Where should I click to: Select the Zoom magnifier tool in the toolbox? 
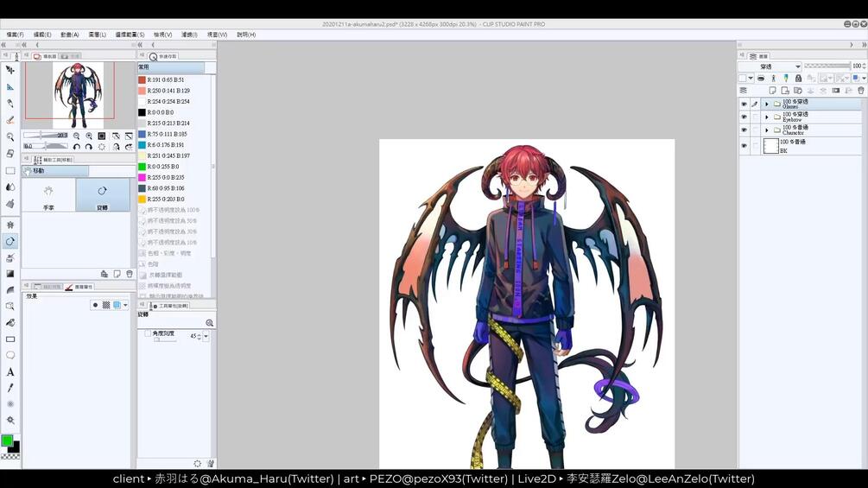coord(10,136)
